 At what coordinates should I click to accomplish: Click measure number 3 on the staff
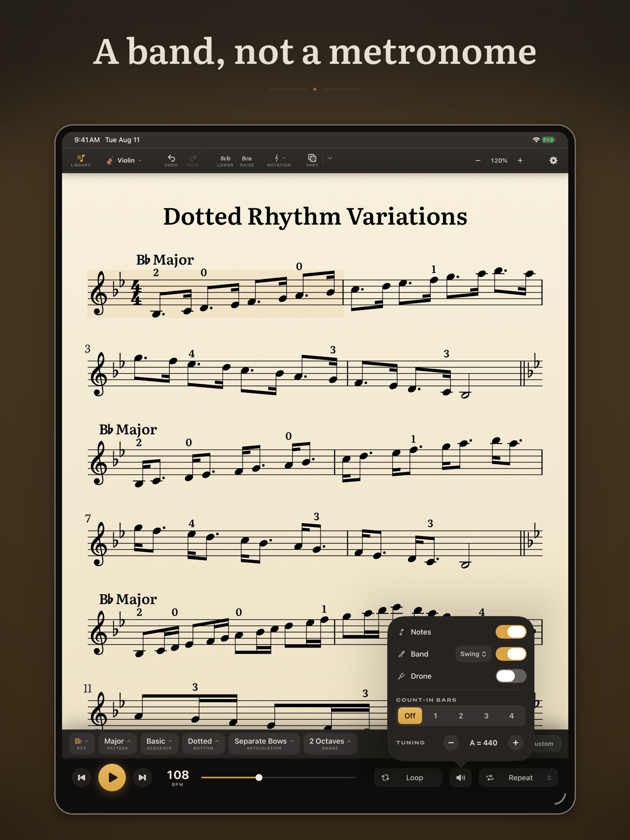[x=87, y=349]
